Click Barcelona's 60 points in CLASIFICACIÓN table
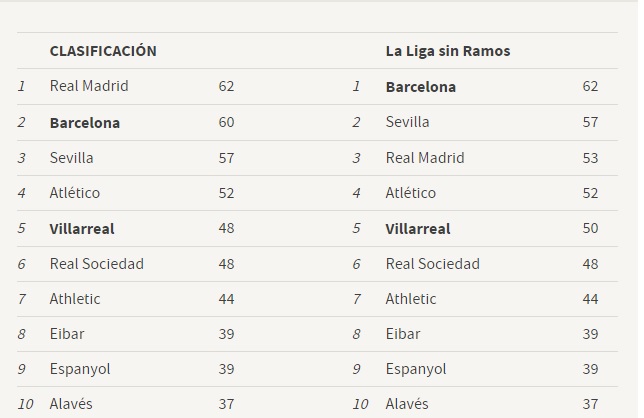The width and height of the screenshot is (644, 418). point(226,122)
